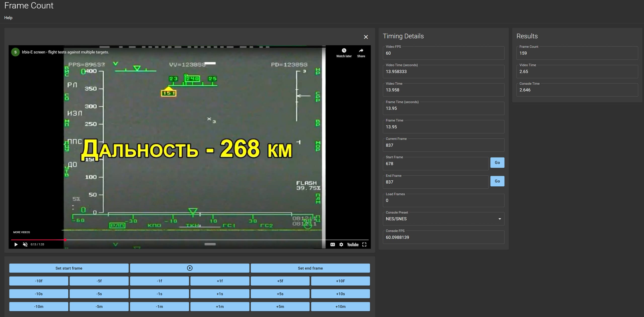Image resolution: width=644 pixels, height=317 pixels.
Task: Click Set end frame button
Action: (x=310, y=268)
